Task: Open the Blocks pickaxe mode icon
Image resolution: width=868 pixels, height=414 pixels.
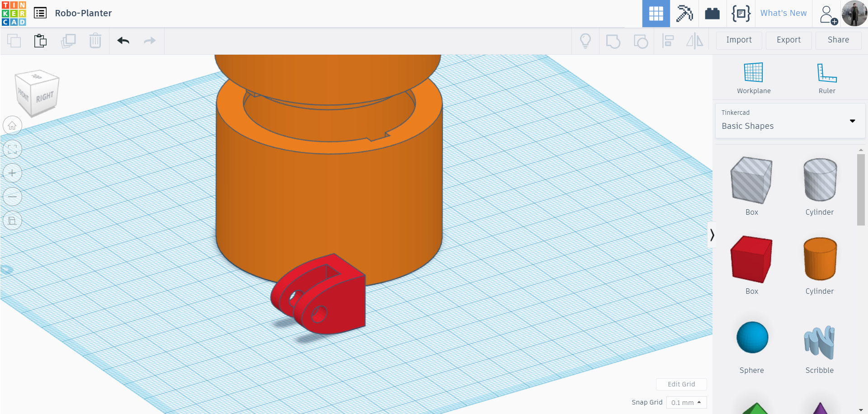Action: pyautogui.click(x=684, y=14)
